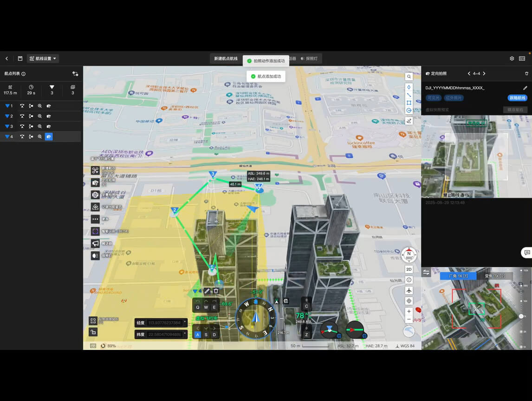
Task: Save the route with the floppy icon
Action: [20, 58]
